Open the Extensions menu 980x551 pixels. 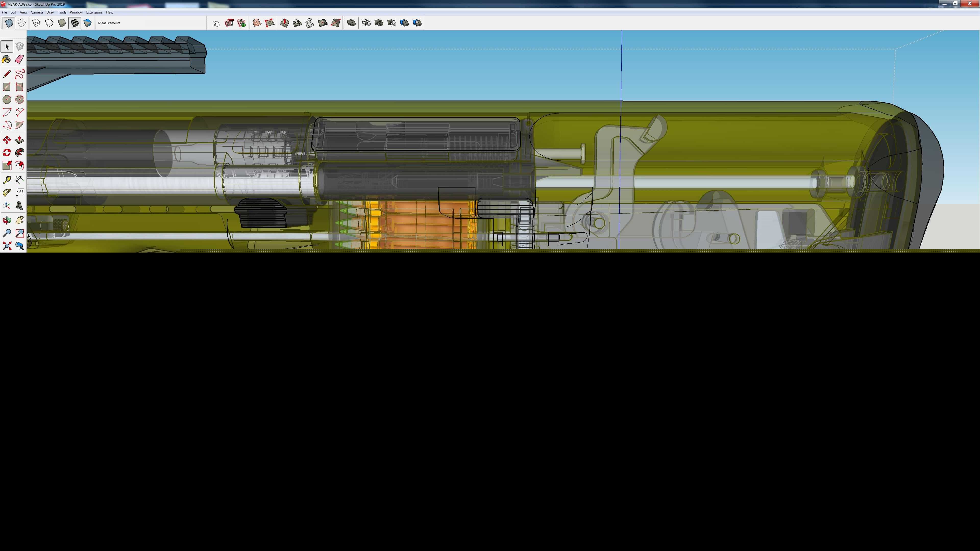94,12
